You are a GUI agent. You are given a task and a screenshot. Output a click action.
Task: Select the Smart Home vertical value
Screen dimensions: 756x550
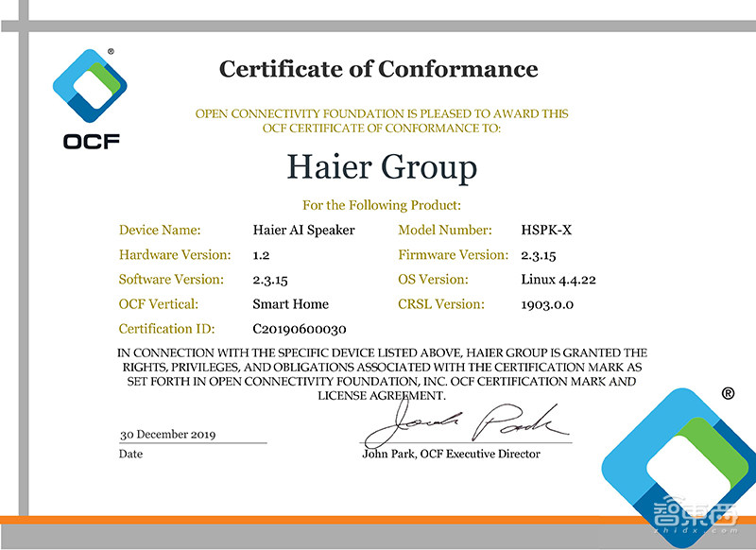click(x=290, y=304)
